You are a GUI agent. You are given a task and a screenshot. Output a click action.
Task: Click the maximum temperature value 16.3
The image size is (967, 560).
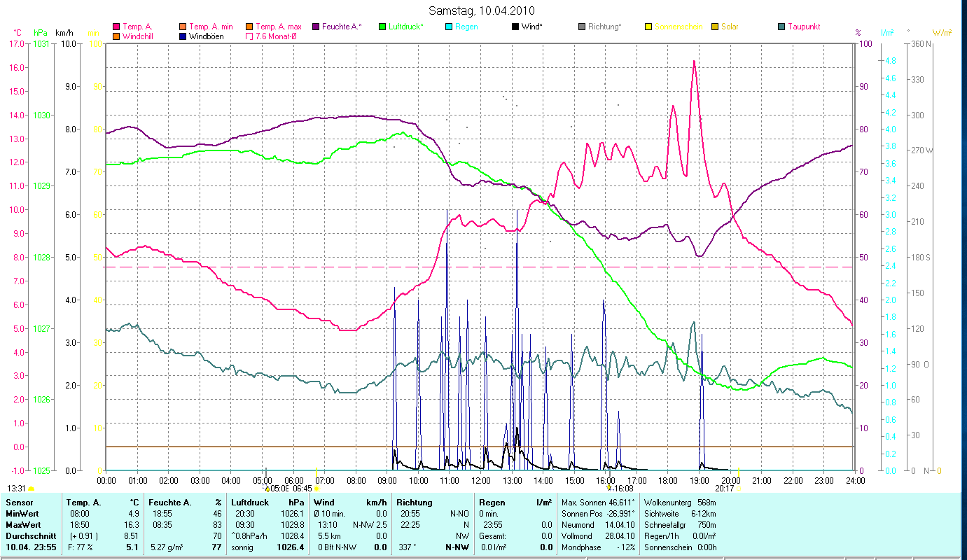click(133, 524)
